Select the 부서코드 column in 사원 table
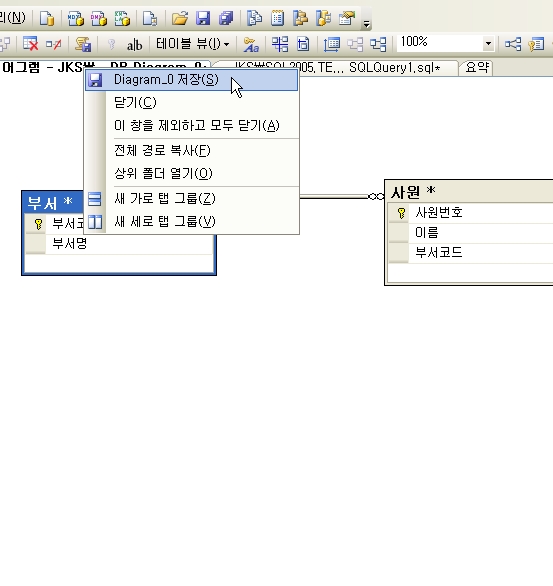Image resolution: width=553 pixels, height=586 pixels. pos(471,253)
